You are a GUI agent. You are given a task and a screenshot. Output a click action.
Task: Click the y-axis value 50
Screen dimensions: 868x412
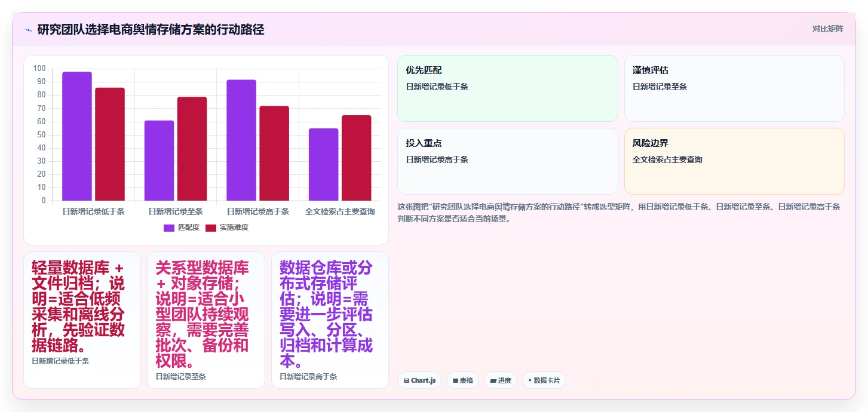pyautogui.click(x=41, y=135)
